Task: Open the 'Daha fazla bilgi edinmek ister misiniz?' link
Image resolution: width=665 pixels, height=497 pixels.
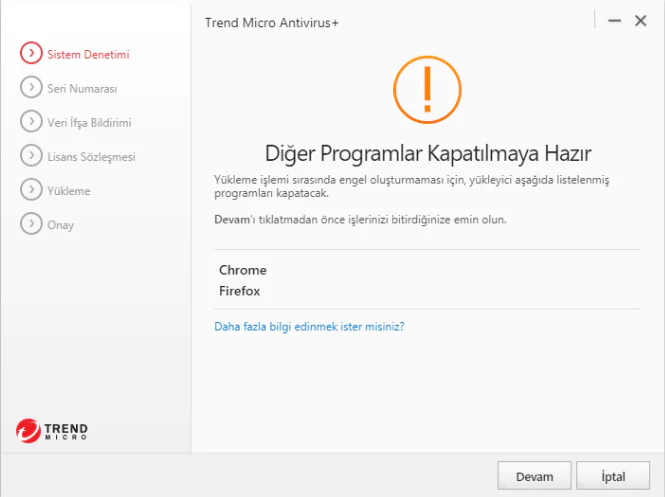Action: tap(309, 327)
